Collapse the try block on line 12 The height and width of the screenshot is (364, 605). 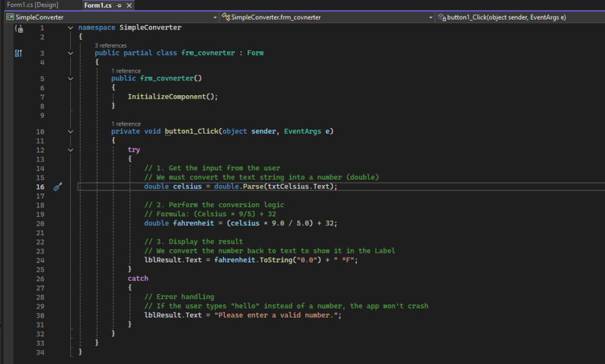(x=71, y=150)
